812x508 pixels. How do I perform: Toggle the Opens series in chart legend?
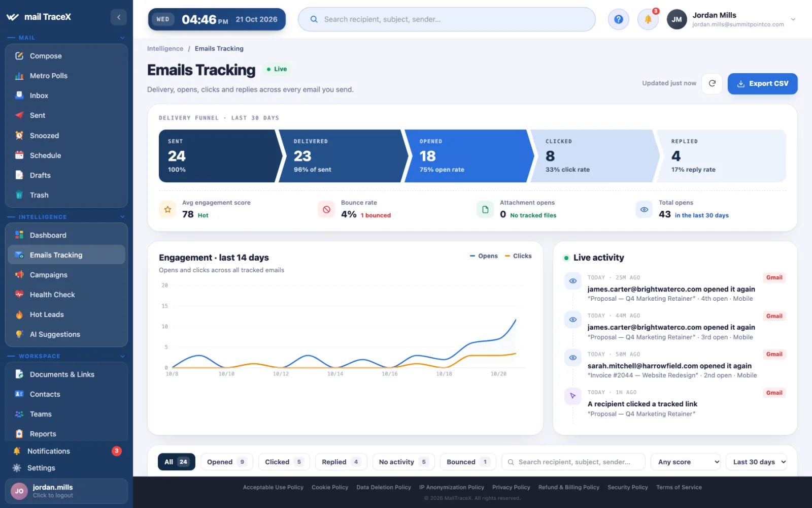point(484,256)
